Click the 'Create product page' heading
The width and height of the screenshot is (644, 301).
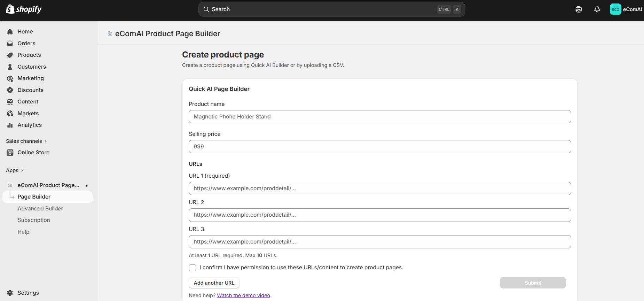pos(223,55)
